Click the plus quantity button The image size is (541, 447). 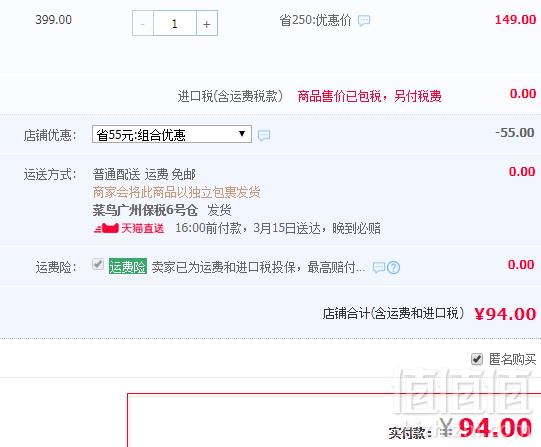tap(207, 23)
